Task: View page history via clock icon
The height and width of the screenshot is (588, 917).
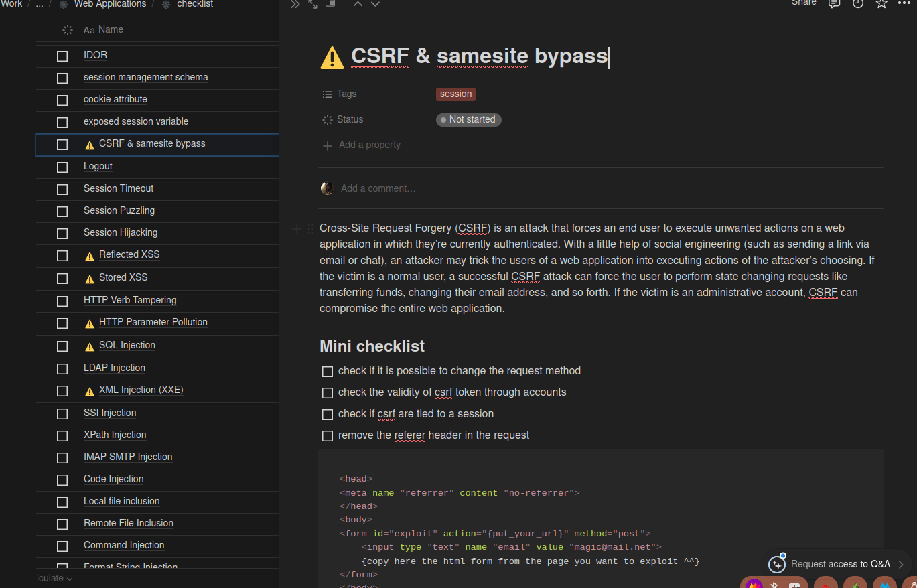Action: [857, 3]
